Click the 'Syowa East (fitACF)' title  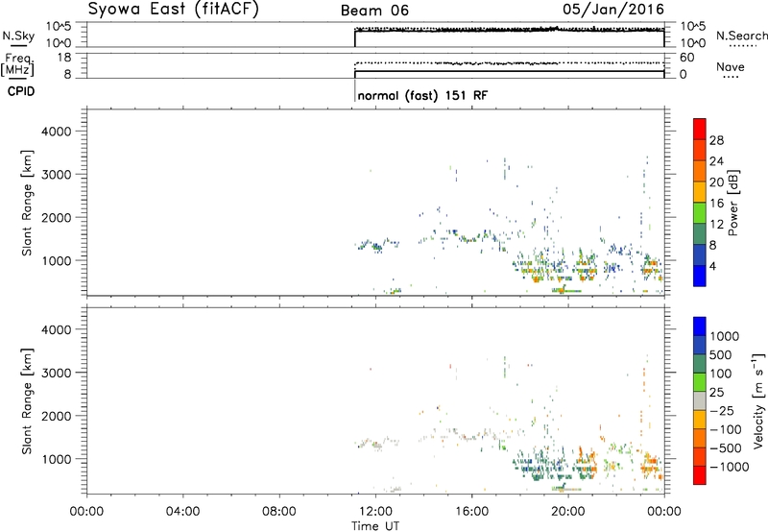click(173, 10)
